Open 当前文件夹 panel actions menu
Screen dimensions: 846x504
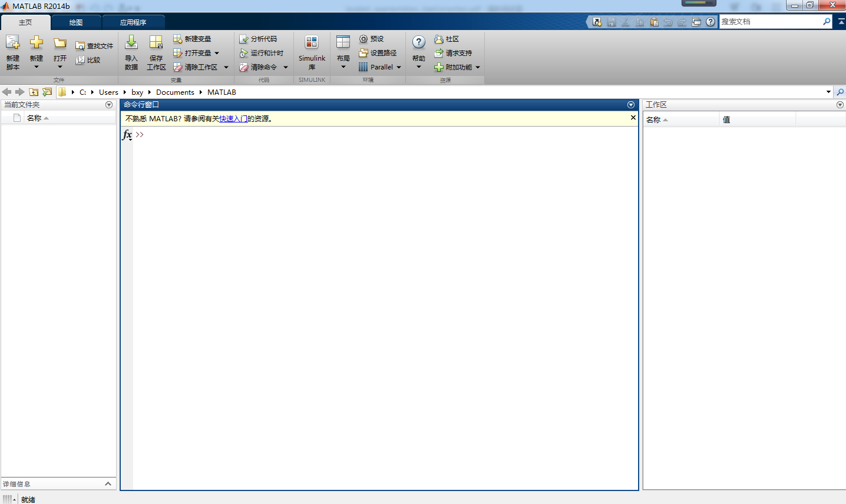coord(109,105)
